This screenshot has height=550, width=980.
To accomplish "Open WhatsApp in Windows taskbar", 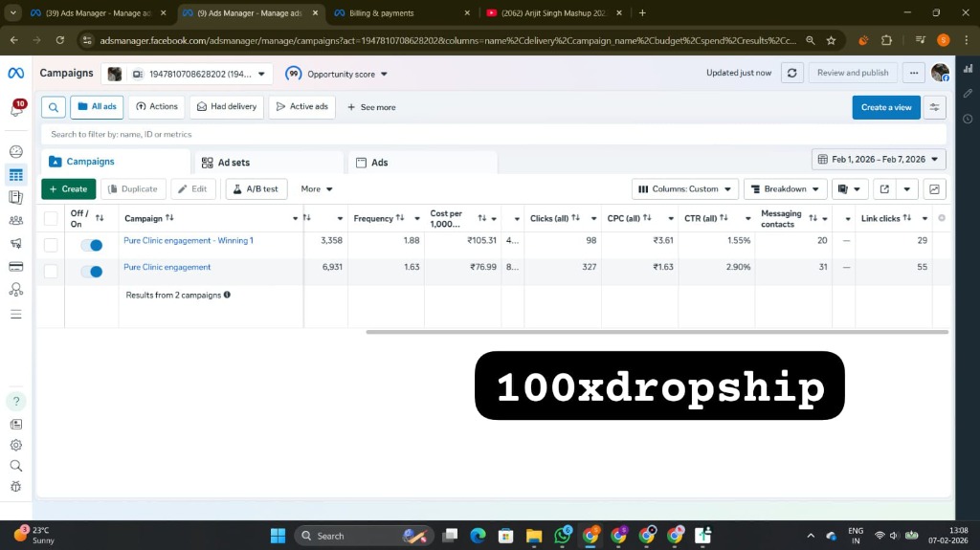I will click(563, 536).
